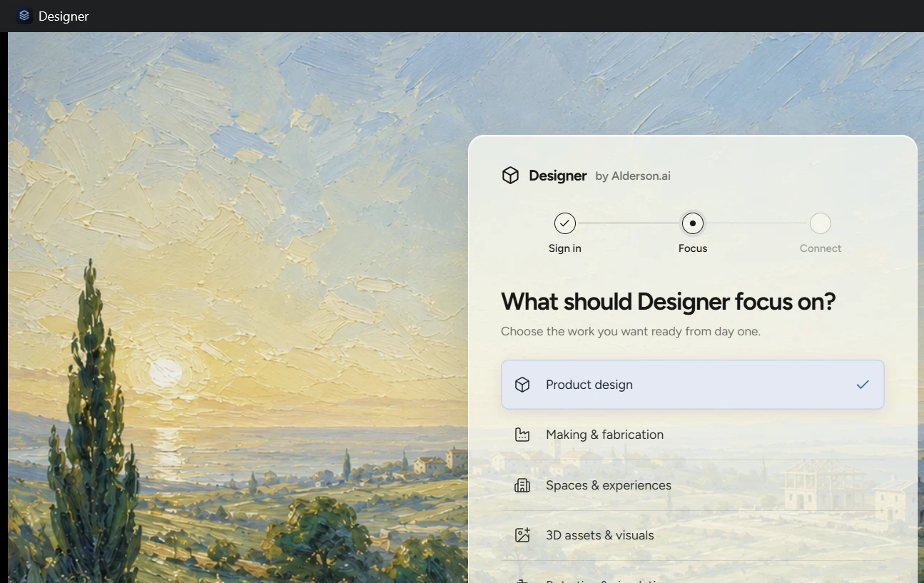Click the Product design cube icon
Viewport: 924px width, 583px height.
(x=522, y=385)
